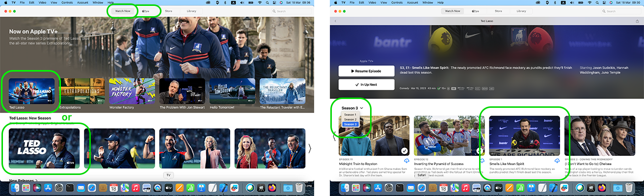Open Numbers in the right dock
Screen dimensions: 644x196
520,188
